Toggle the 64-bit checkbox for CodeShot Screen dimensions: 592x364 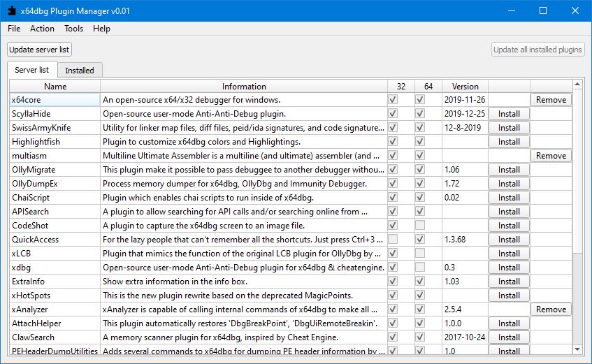(420, 225)
